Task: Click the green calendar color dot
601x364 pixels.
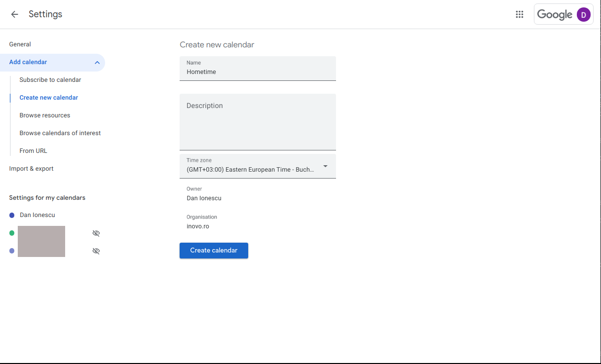Action: pos(11,233)
